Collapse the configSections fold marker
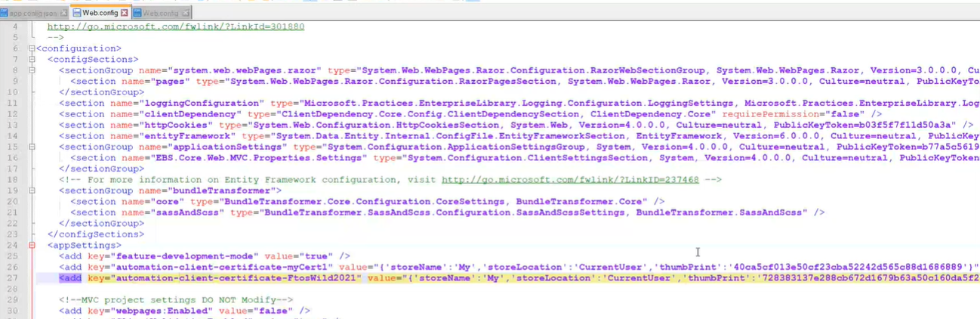980x319 pixels. (31, 59)
